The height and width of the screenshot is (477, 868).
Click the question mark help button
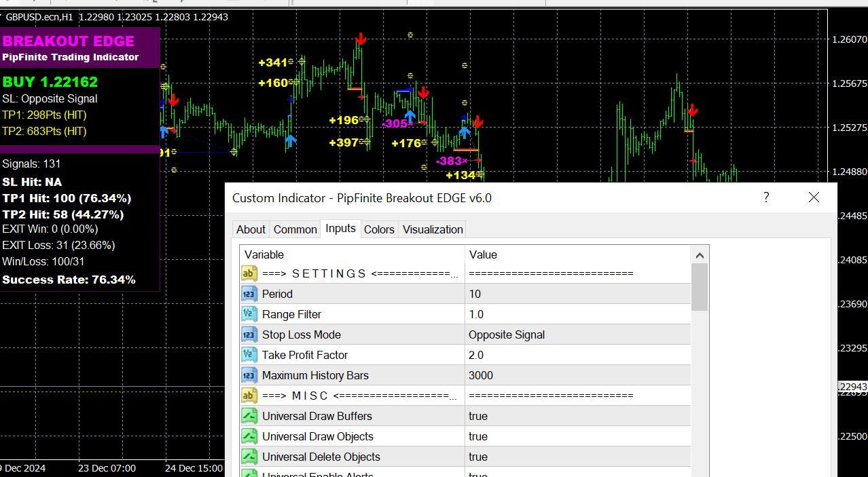tap(765, 197)
